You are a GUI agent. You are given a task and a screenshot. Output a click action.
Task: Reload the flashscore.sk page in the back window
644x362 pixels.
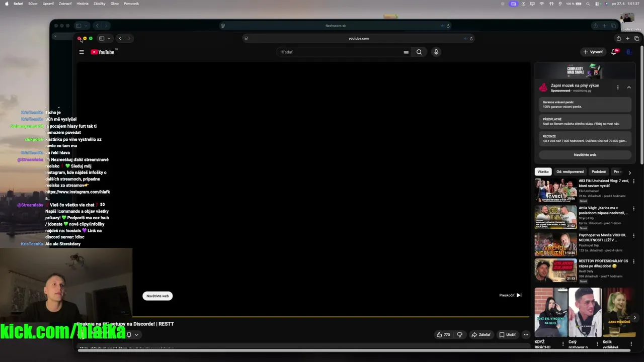click(x=448, y=26)
